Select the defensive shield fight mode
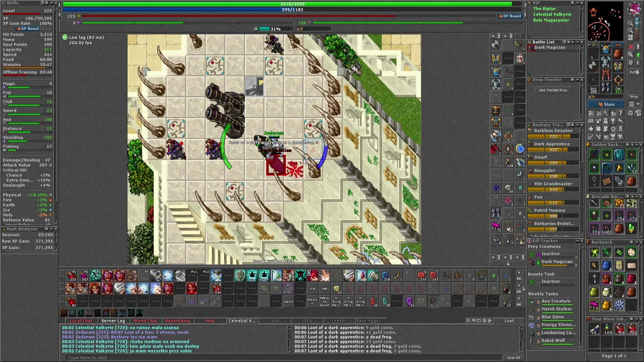644x362 pixels. 630,63
